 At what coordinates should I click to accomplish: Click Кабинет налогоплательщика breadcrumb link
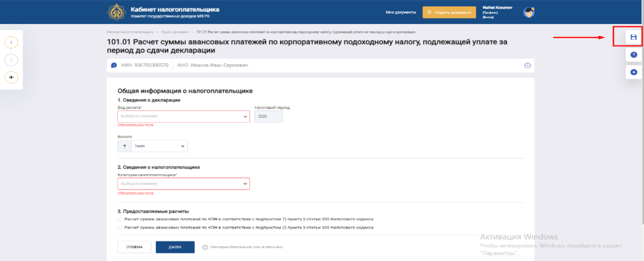pos(130,32)
